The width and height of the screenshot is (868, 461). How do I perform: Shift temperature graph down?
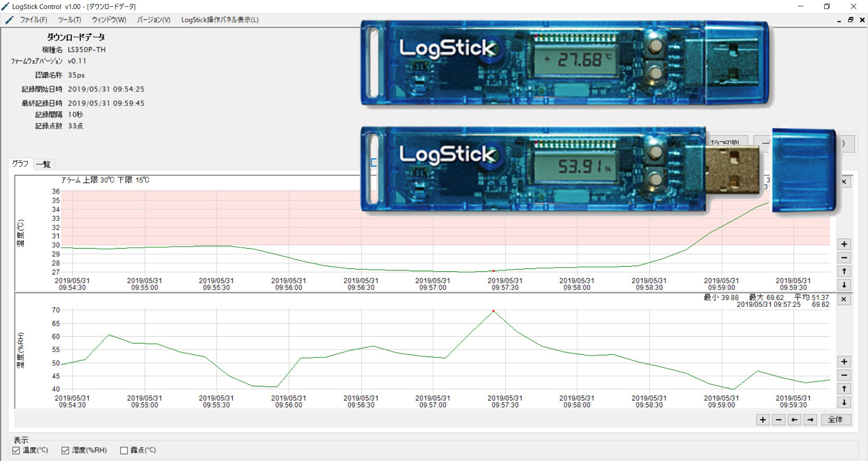point(844,285)
